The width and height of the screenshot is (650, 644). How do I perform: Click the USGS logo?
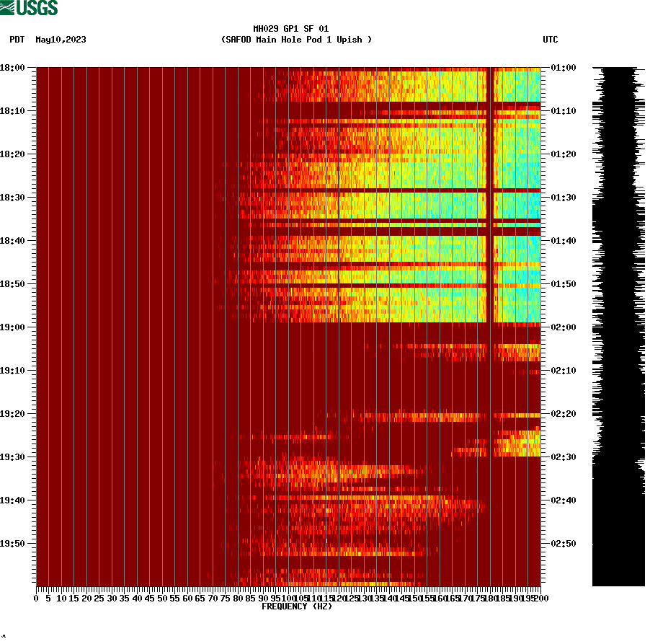click(32, 7)
